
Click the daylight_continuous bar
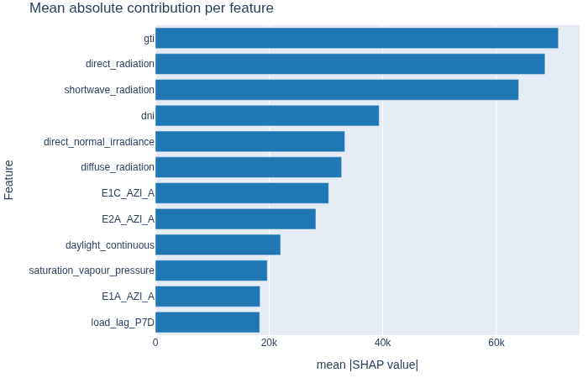tap(218, 245)
